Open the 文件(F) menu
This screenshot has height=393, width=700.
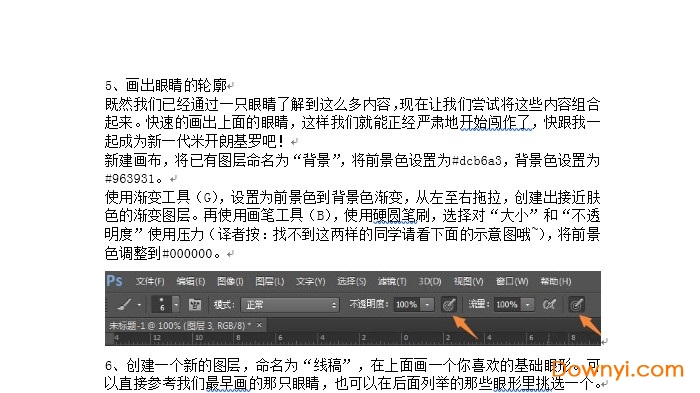(x=150, y=281)
